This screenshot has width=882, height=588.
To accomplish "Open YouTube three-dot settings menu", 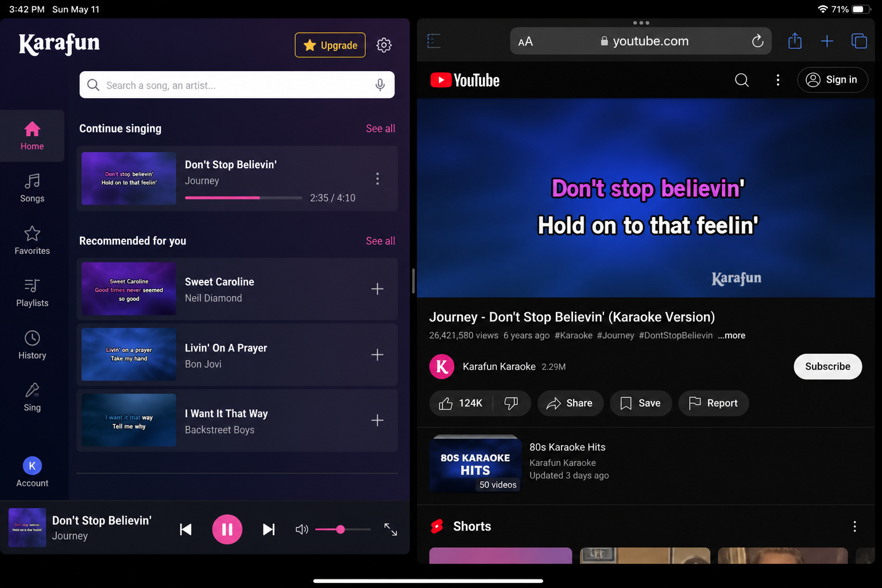I will (778, 80).
